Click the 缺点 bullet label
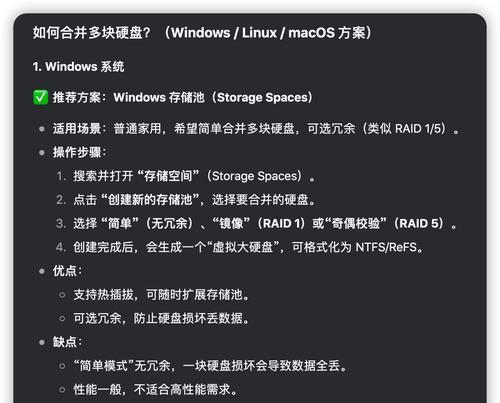The width and height of the screenshot is (500, 403). click(67, 342)
